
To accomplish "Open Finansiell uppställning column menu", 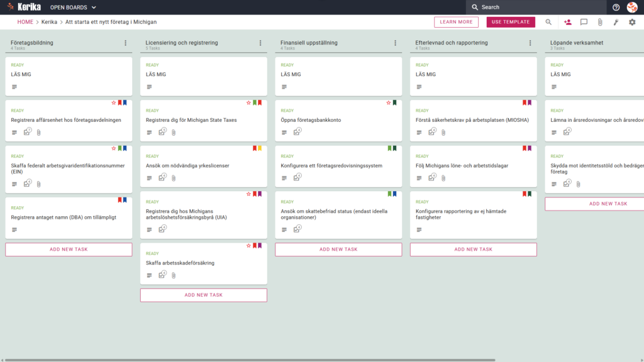I will 395,43.
